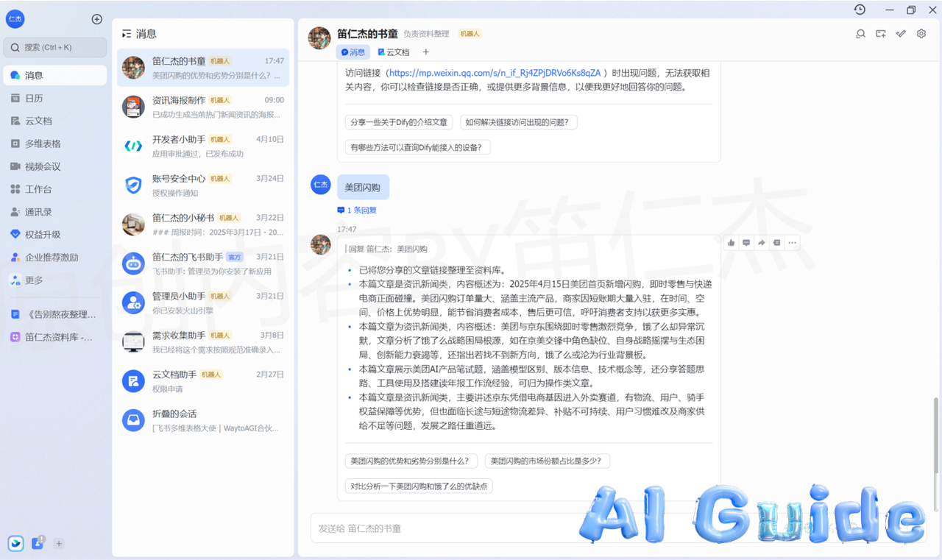
Task: Click suggestion 有哪些方法可以查询Dify能接入的设备?
Action: click(x=418, y=147)
